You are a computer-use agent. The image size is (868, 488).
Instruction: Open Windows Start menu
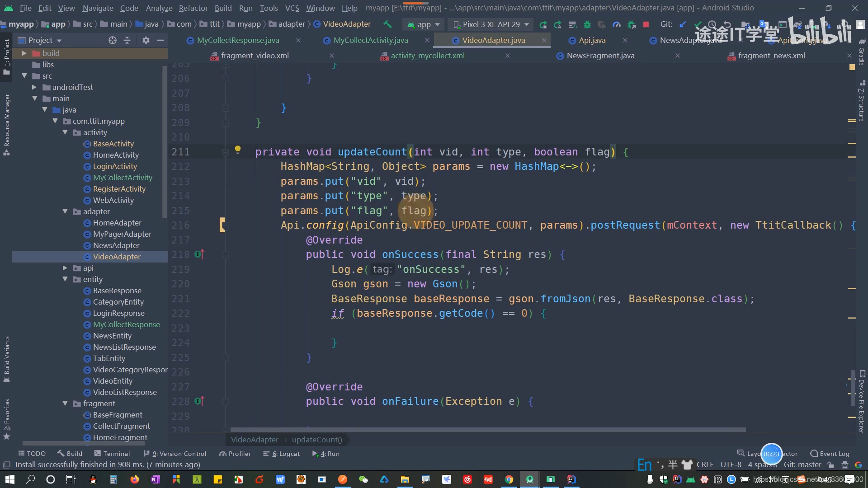(x=10, y=479)
